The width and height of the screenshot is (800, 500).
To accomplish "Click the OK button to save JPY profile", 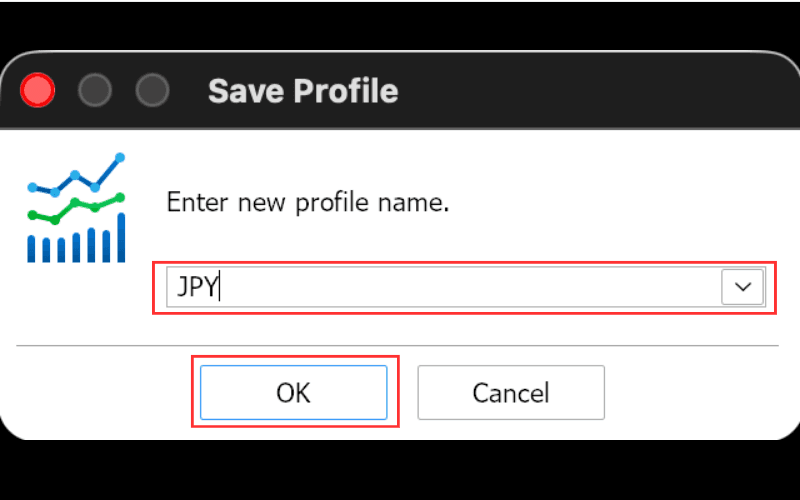I will 293,392.
